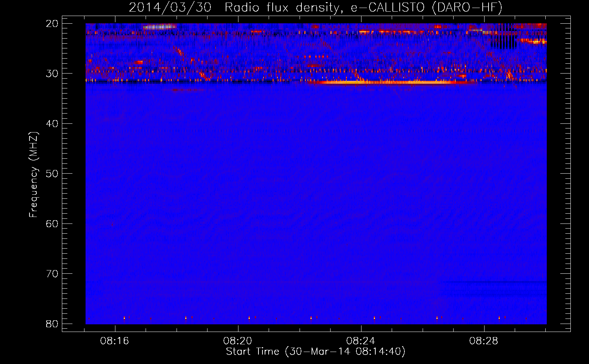Click the '40' frequency tick label
Image resolution: width=589 pixels, height=364 pixels.
tap(52, 124)
